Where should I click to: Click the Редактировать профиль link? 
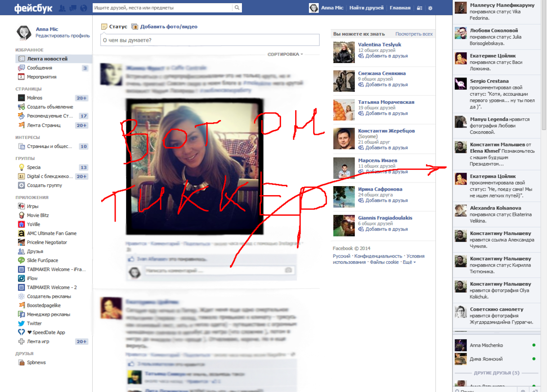pyautogui.click(x=63, y=36)
